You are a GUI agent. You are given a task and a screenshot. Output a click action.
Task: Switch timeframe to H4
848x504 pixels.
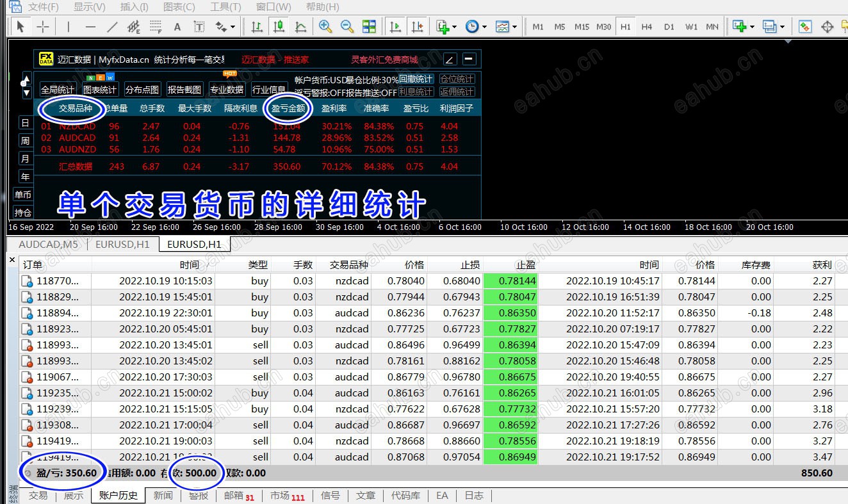click(647, 27)
